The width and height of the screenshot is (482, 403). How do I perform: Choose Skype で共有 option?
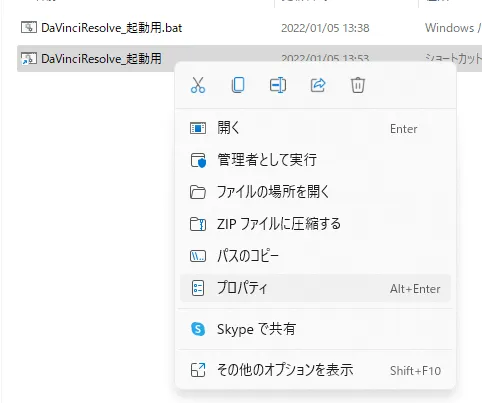(x=315, y=329)
